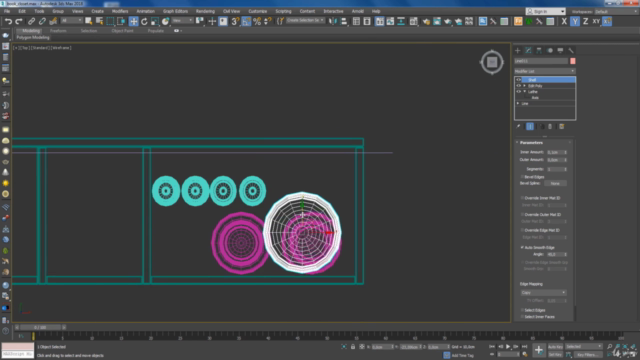Toggle Window/Crossing selection mode
640x360 pixels.
coord(121,21)
